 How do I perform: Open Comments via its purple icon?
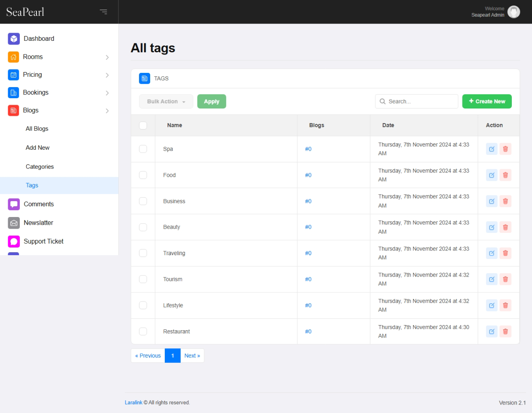tap(14, 204)
